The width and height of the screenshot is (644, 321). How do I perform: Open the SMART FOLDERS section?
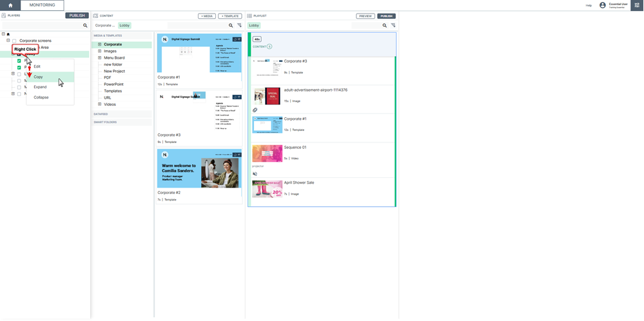pyautogui.click(x=122, y=122)
